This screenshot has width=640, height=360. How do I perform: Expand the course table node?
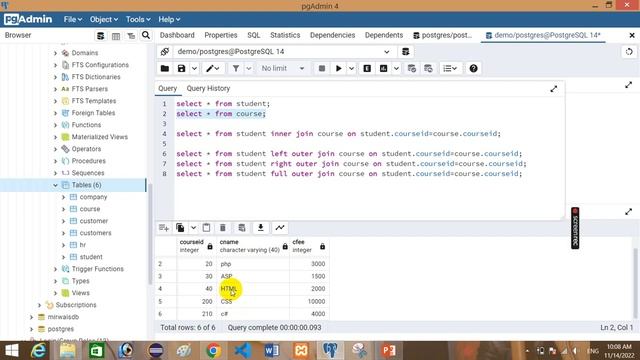64,209
